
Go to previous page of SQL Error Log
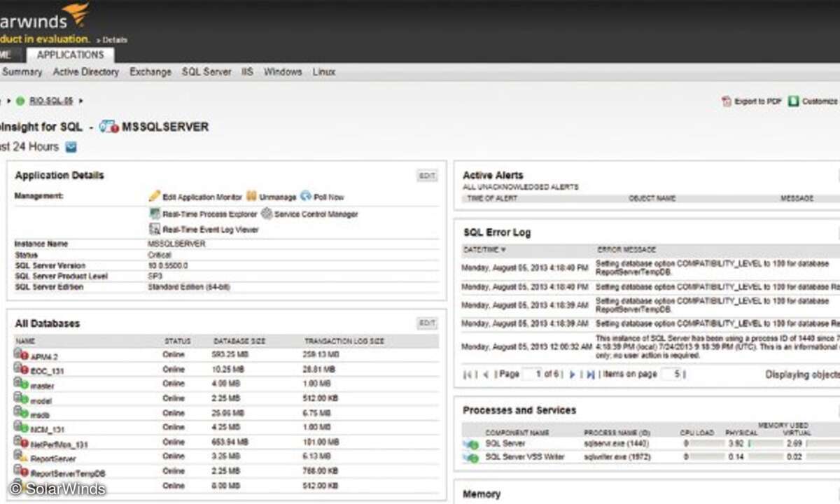(487, 374)
